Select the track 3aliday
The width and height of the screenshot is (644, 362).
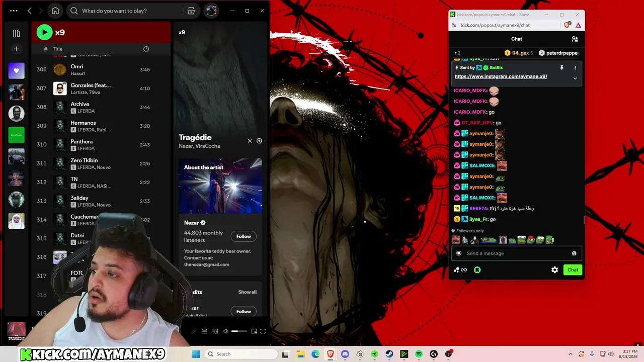click(x=101, y=201)
